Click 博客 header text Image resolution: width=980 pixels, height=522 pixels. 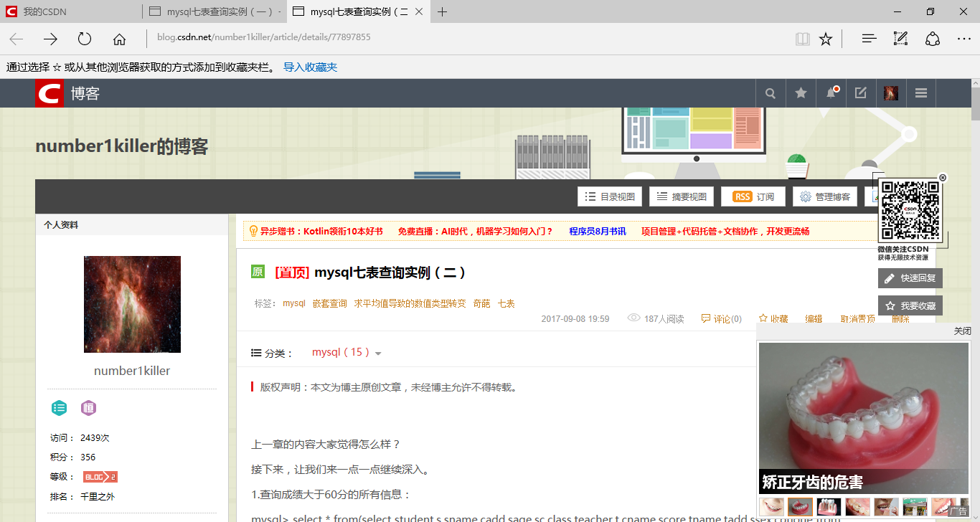(85, 93)
